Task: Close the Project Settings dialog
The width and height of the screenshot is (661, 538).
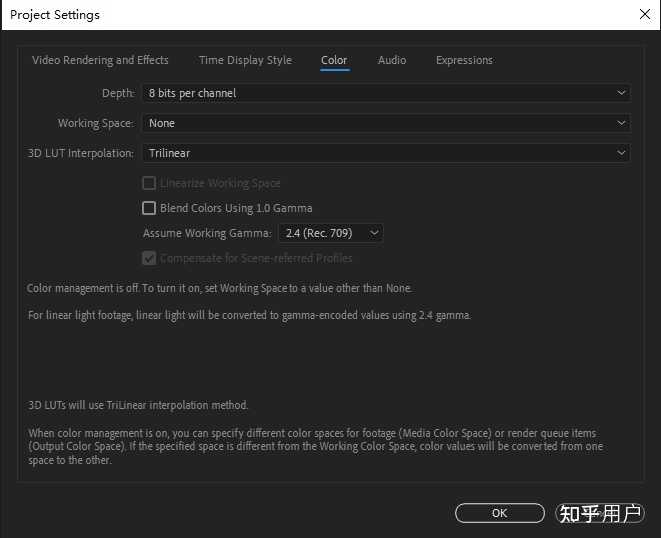Action: coord(643,14)
